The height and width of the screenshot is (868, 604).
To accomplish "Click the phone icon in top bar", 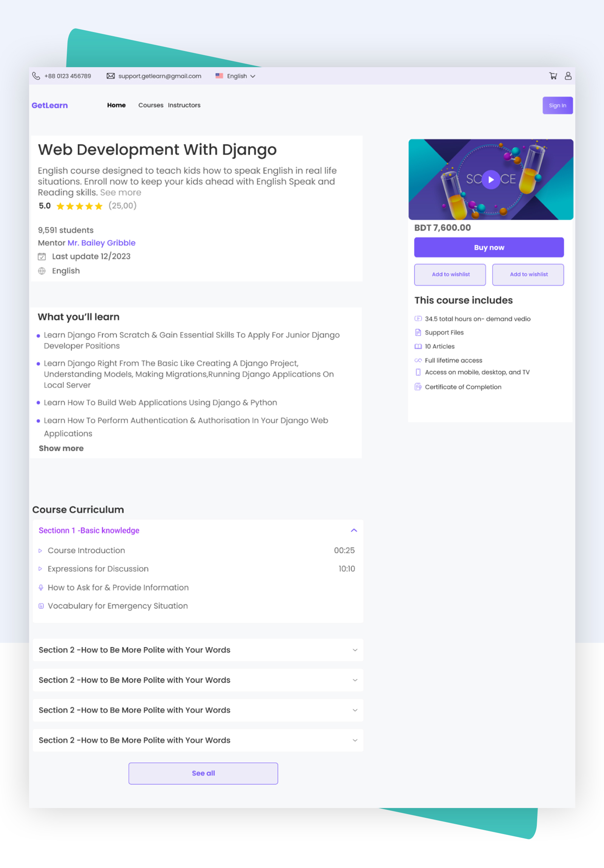I will pos(36,76).
